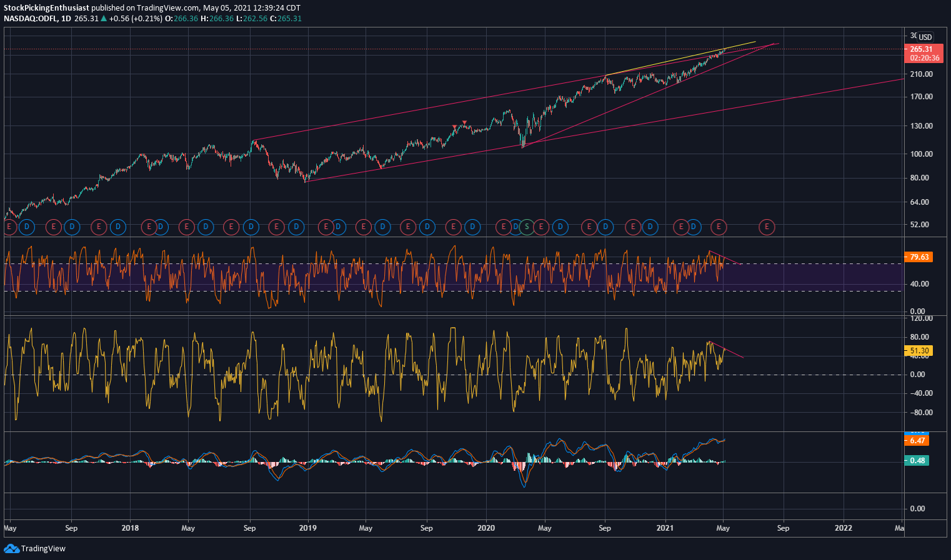Image resolution: width=951 pixels, height=560 pixels.
Task: Select the yellow 51.30 indicator value label
Action: 919,351
